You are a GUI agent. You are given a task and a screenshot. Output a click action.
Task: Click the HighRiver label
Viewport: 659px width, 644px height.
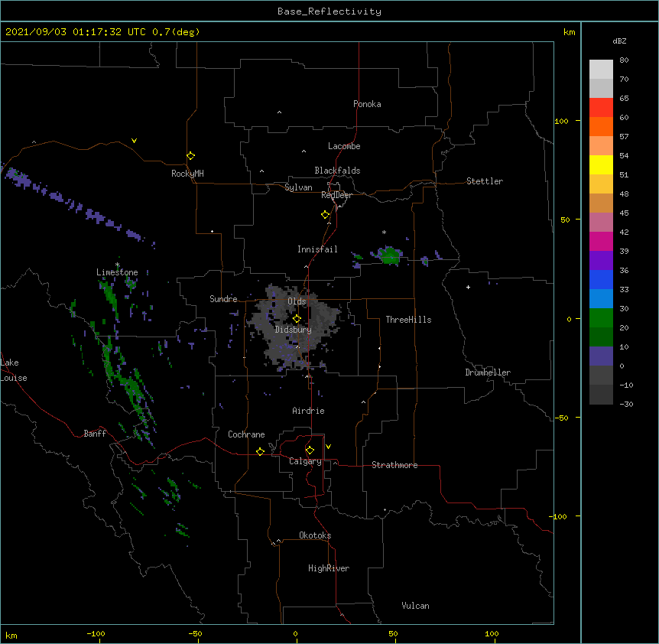coord(329,568)
